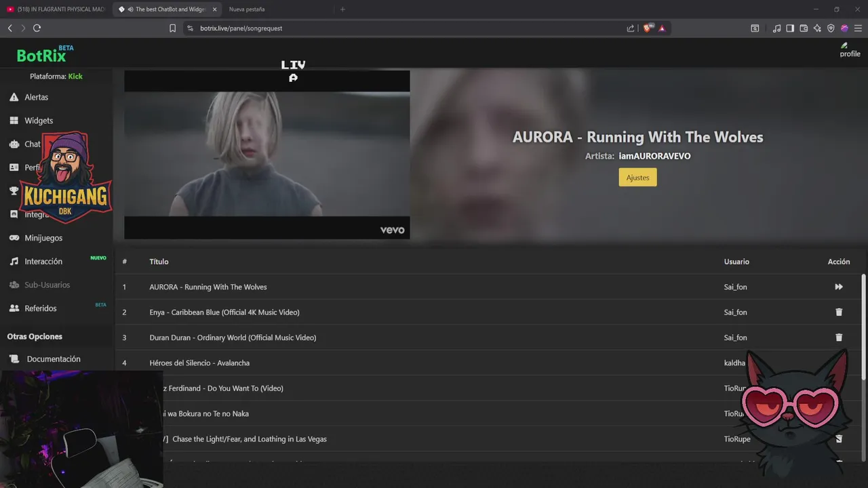868x488 pixels.
Task: Click artist name iamAURORAVEVO
Action: pos(654,156)
